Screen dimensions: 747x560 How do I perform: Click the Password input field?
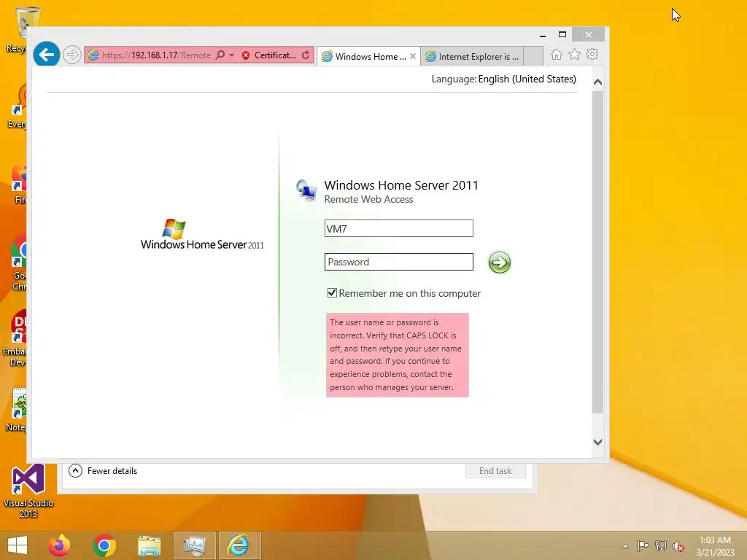399,262
